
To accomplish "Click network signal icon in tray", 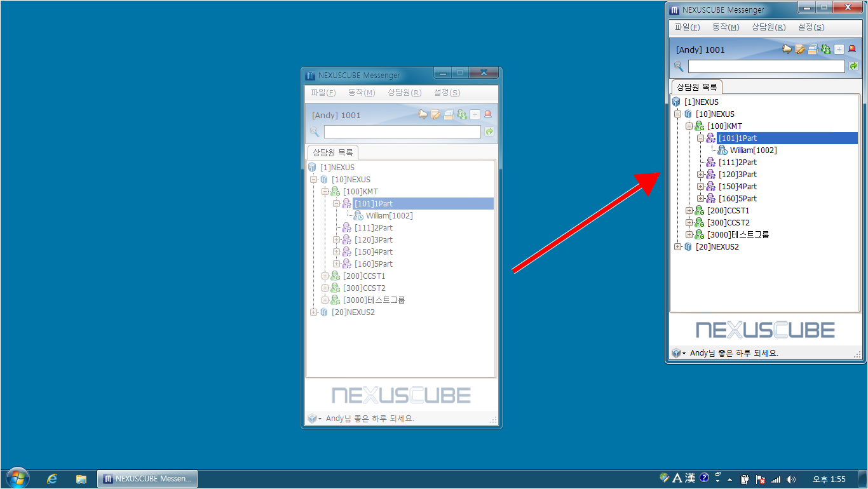I will point(776,479).
